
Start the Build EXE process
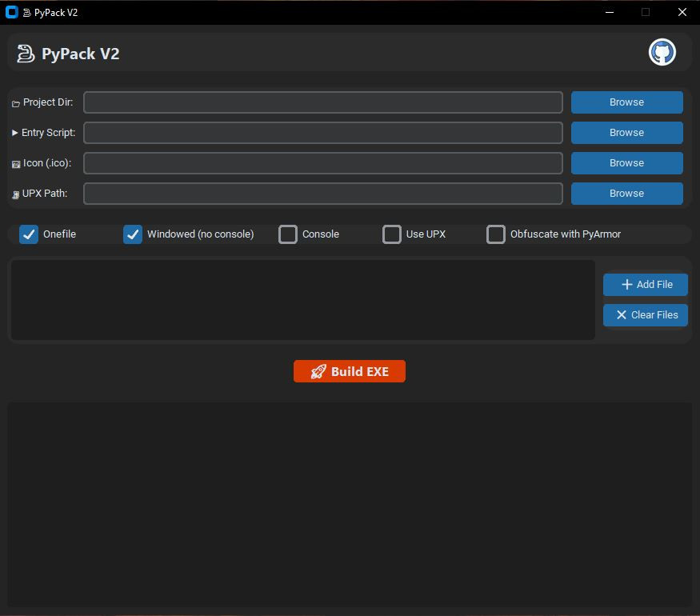point(350,371)
